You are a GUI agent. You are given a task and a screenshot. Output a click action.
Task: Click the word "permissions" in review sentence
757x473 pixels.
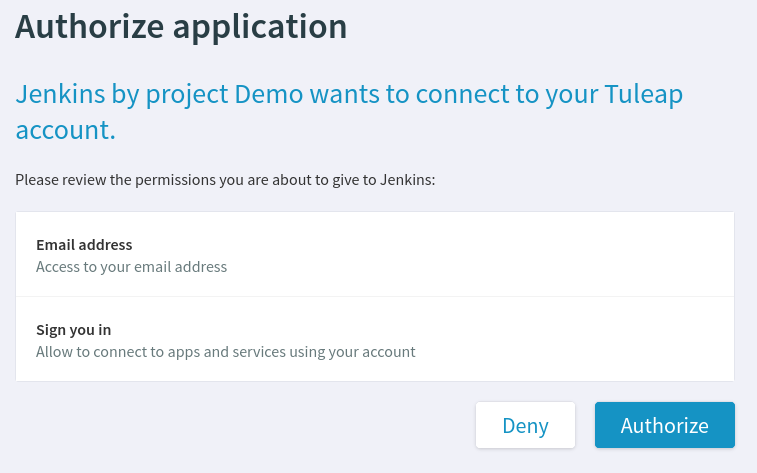point(175,180)
